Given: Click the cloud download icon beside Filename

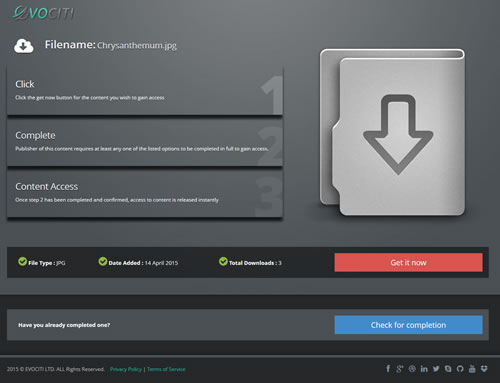Looking at the screenshot, I should click(x=24, y=46).
